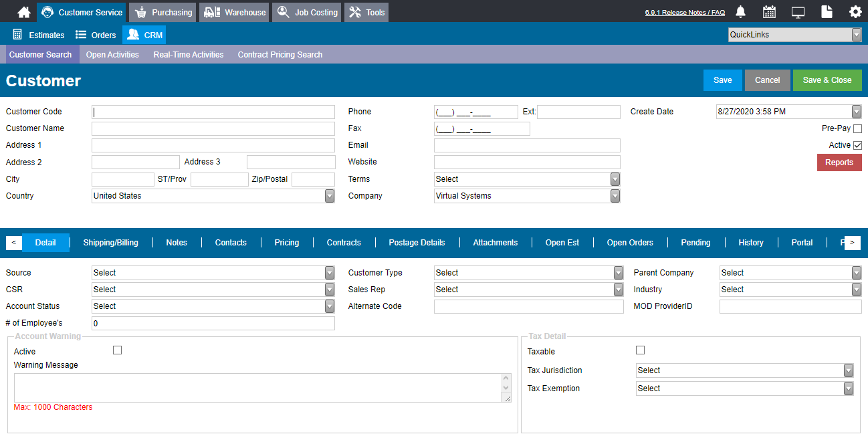Click the Customer Name field

pyautogui.click(x=213, y=128)
